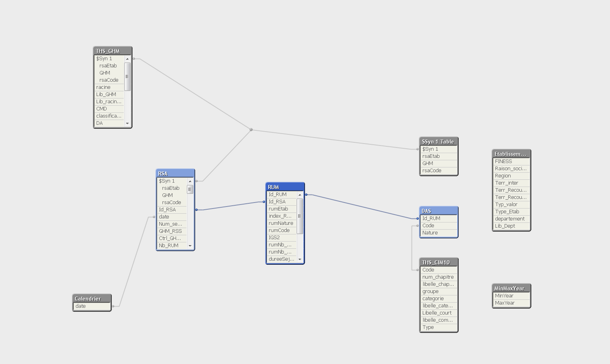
Task: Select $Syn 1 field in THS_GHM
Action: pyautogui.click(x=109, y=59)
